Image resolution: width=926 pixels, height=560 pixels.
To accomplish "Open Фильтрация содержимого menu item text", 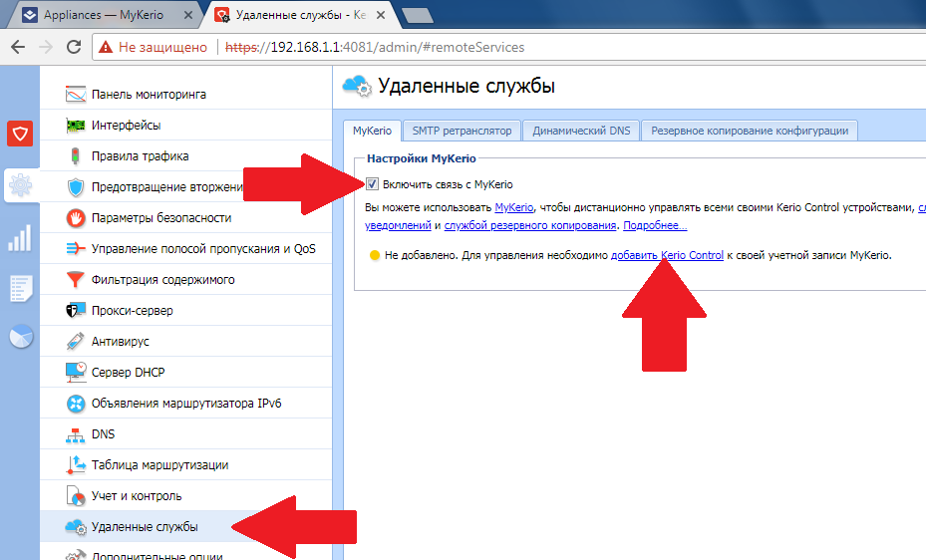I will 163,280.
